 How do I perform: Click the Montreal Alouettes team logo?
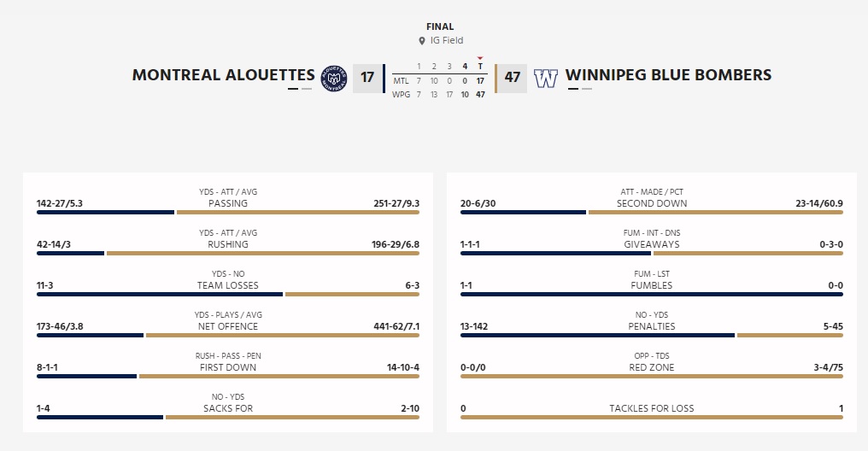point(334,78)
